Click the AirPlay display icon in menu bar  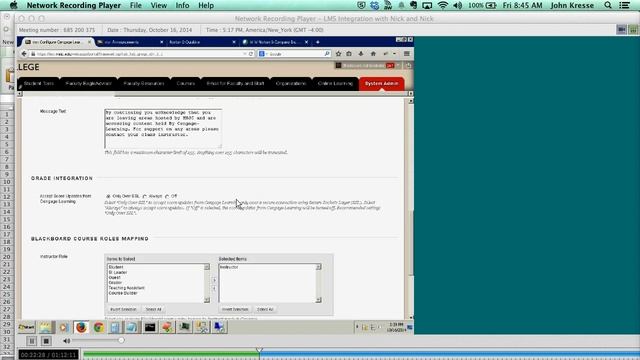(x=427, y=5)
